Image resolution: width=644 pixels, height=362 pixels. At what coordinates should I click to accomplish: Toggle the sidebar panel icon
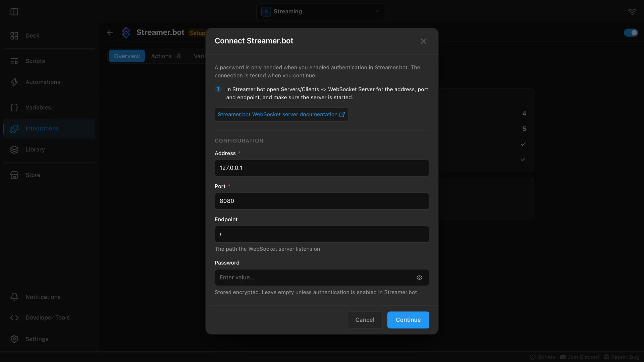pyautogui.click(x=14, y=12)
